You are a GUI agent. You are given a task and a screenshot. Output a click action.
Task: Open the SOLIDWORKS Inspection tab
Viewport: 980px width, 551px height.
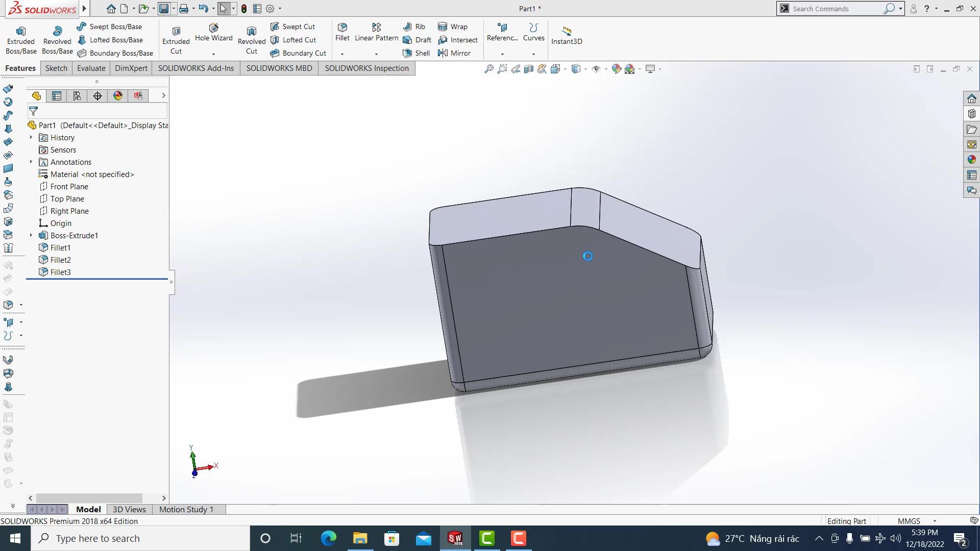[x=367, y=68]
